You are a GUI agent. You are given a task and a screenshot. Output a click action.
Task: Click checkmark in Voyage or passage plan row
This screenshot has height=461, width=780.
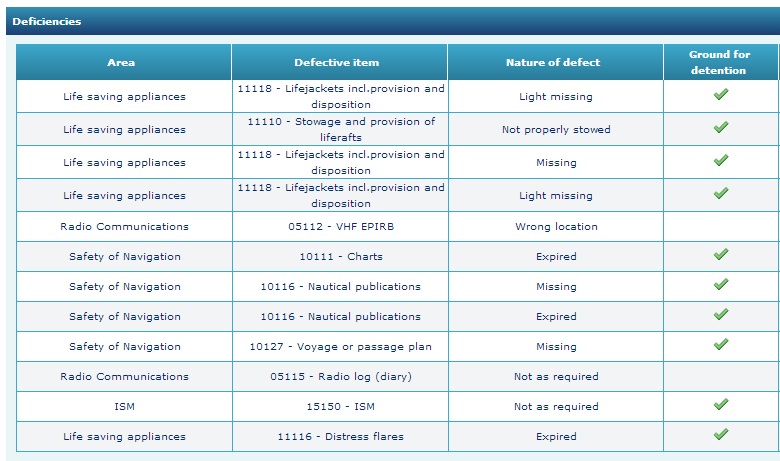click(720, 345)
